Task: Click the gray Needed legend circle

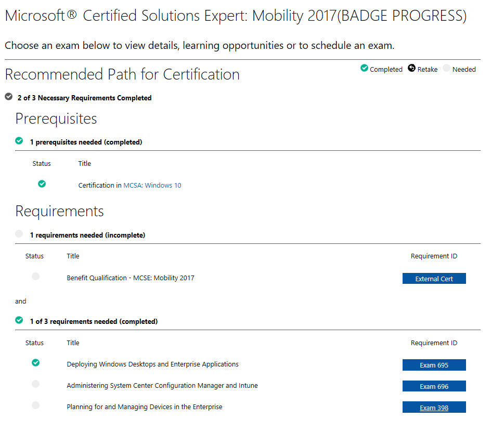Action: [x=446, y=68]
